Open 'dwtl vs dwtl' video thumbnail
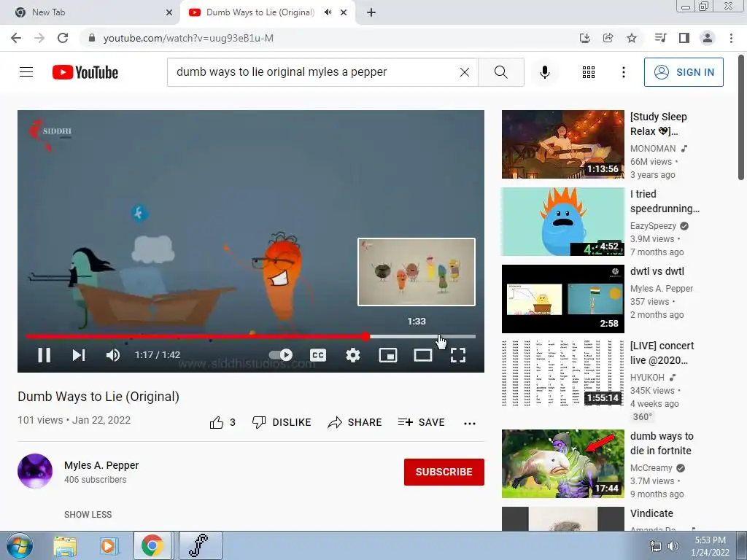This screenshot has height=560, width=747. point(563,298)
